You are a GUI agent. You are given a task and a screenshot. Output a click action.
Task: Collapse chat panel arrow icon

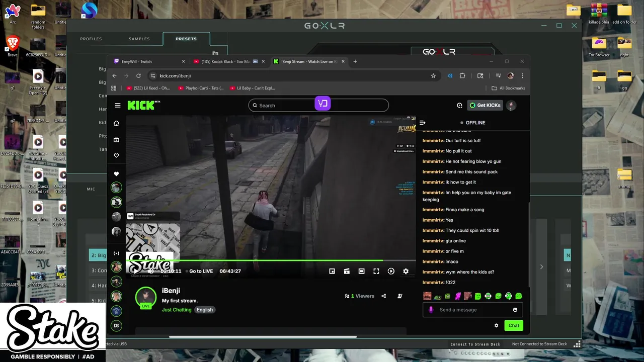pyautogui.click(x=423, y=123)
